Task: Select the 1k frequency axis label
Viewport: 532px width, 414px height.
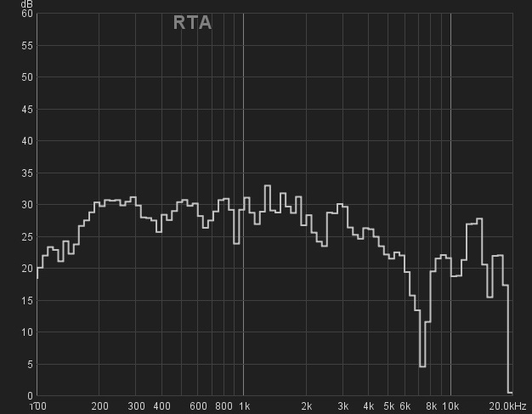Action: pyautogui.click(x=244, y=406)
